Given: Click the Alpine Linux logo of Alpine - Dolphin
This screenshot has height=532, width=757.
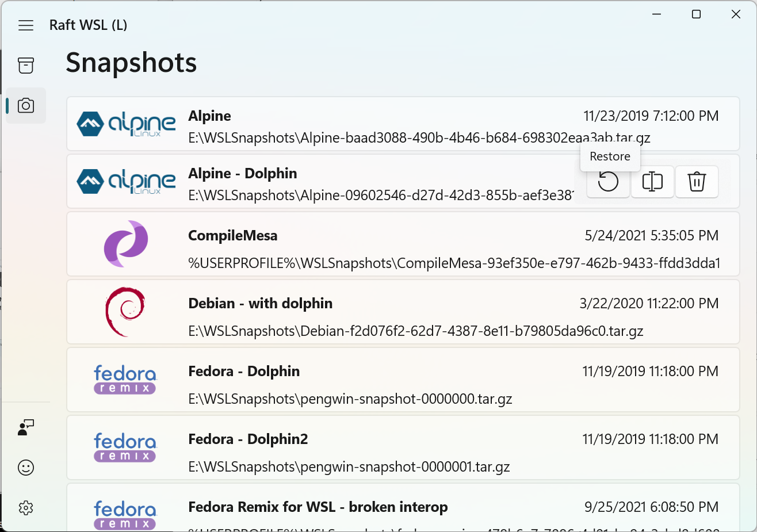Looking at the screenshot, I should (x=127, y=181).
